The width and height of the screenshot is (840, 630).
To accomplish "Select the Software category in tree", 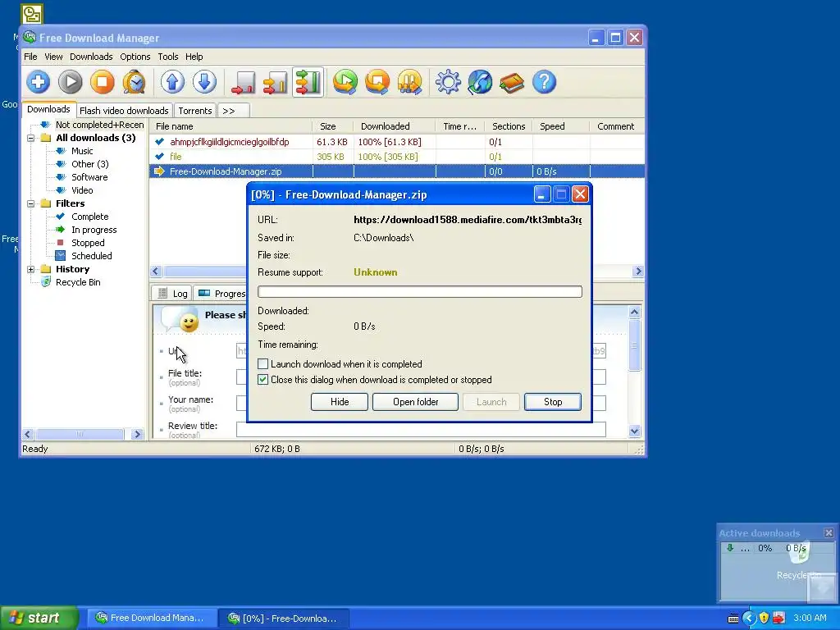I will pyautogui.click(x=89, y=177).
